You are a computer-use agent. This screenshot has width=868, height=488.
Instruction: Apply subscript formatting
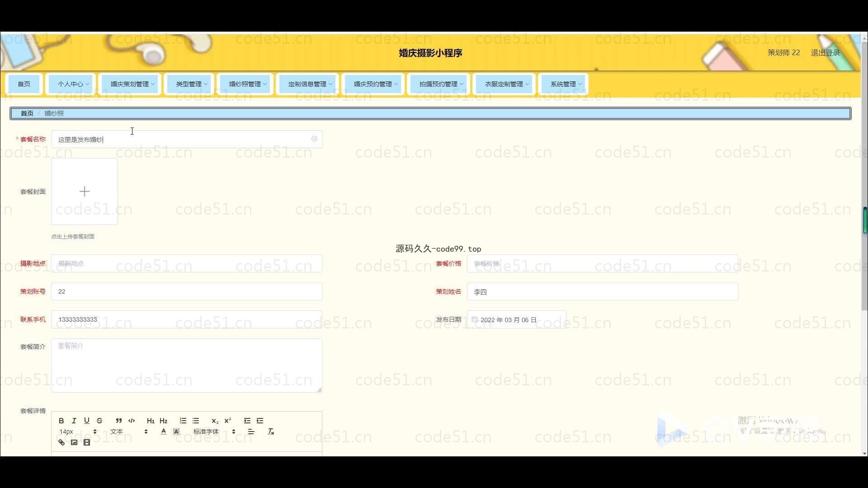point(215,421)
